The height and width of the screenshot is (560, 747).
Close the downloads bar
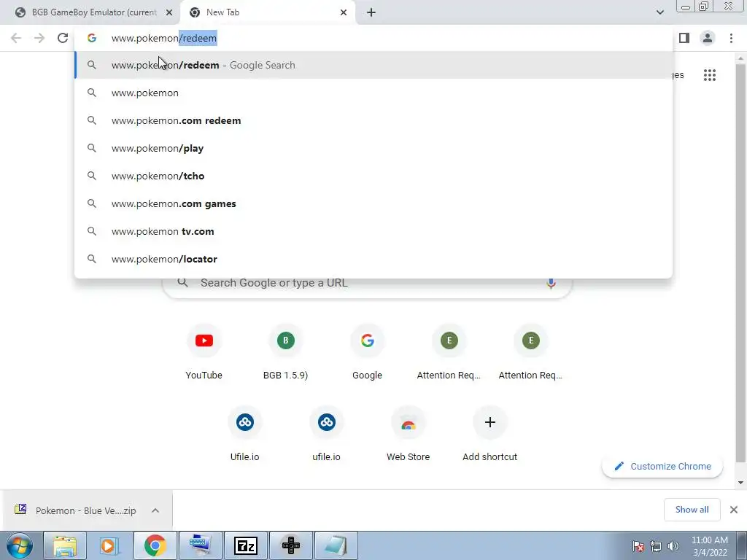pos(734,510)
